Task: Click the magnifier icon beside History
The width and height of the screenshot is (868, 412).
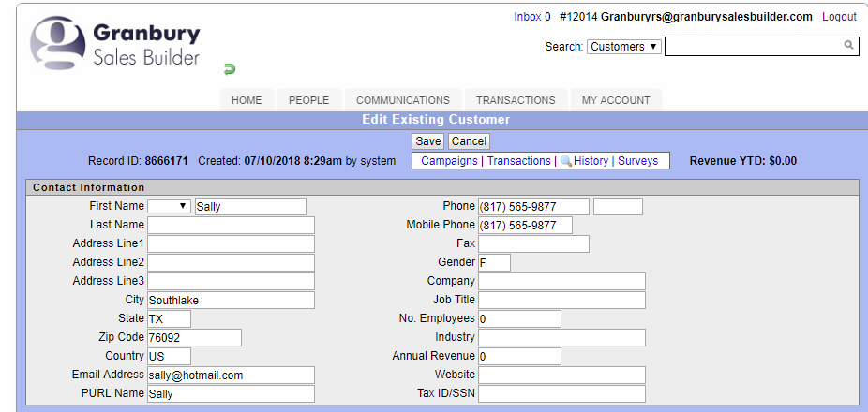Action: [x=566, y=161]
